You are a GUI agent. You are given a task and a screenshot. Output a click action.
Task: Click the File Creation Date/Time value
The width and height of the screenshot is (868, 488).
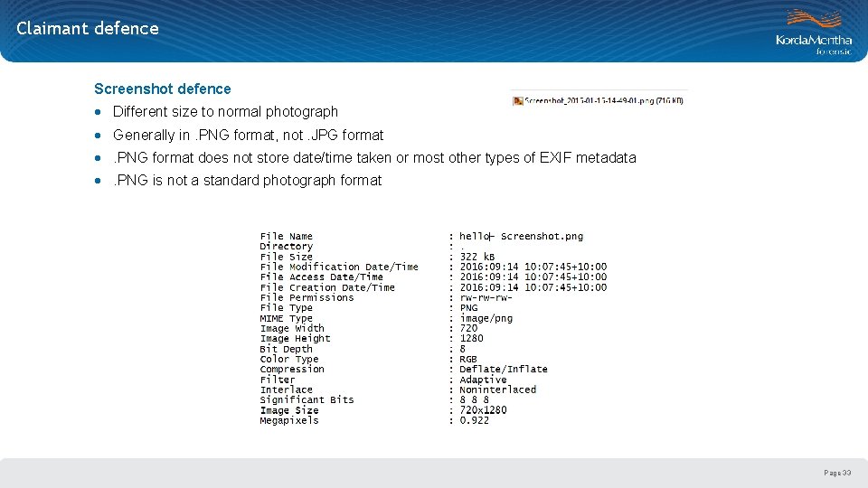(533, 287)
